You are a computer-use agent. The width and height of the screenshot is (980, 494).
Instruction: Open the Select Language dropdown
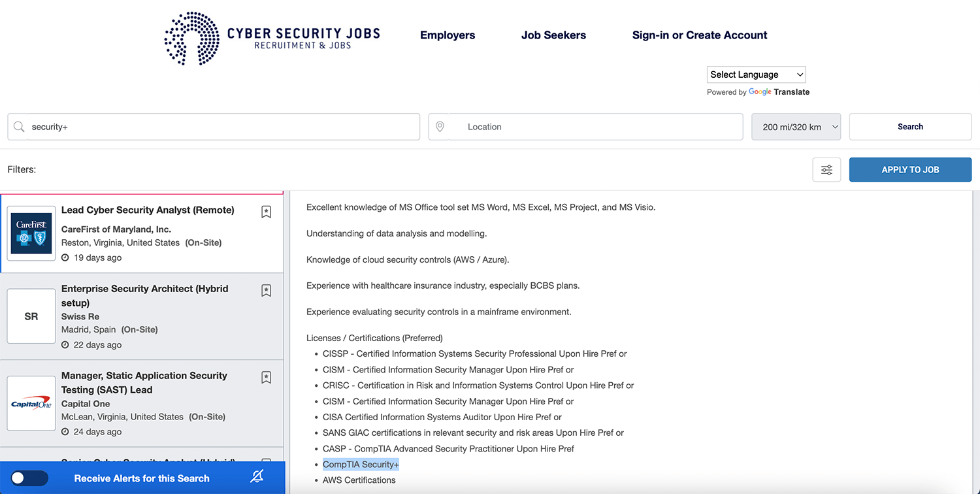pos(756,74)
